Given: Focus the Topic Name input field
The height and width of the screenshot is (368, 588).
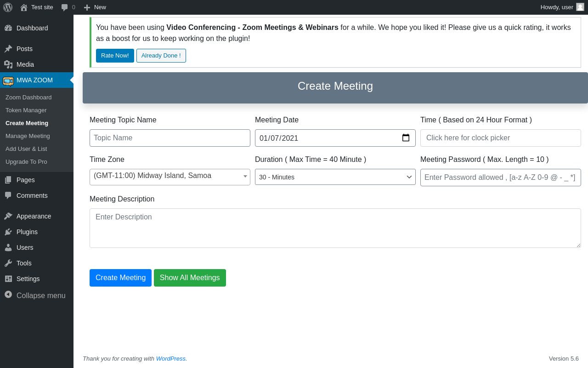Looking at the screenshot, I should (x=170, y=138).
